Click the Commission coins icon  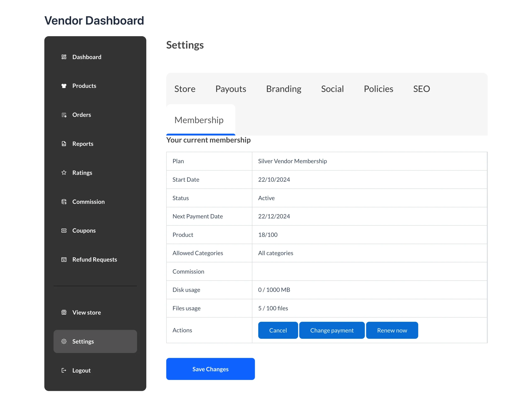coord(64,202)
